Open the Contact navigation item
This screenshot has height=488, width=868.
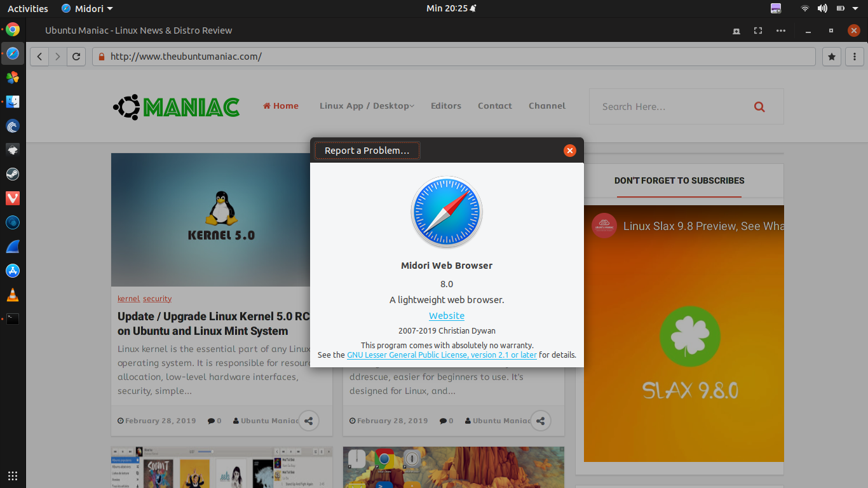(x=495, y=106)
